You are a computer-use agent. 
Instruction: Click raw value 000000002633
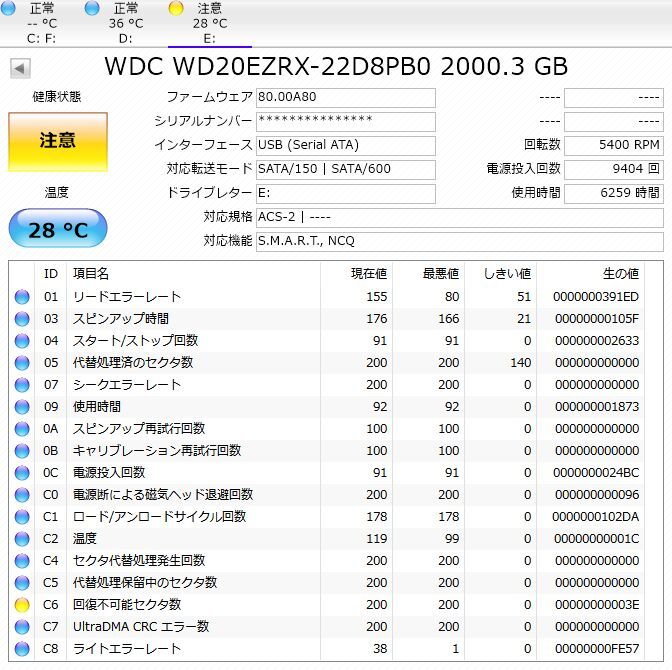coord(597,341)
